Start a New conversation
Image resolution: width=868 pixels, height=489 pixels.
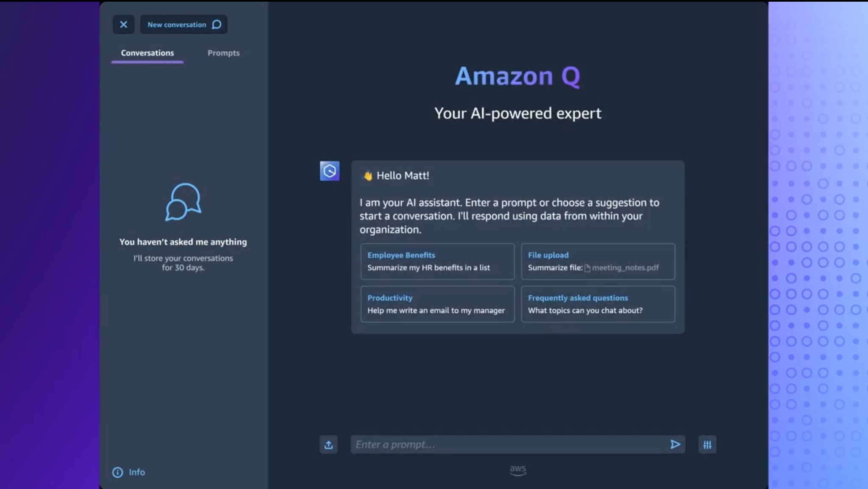coord(184,25)
